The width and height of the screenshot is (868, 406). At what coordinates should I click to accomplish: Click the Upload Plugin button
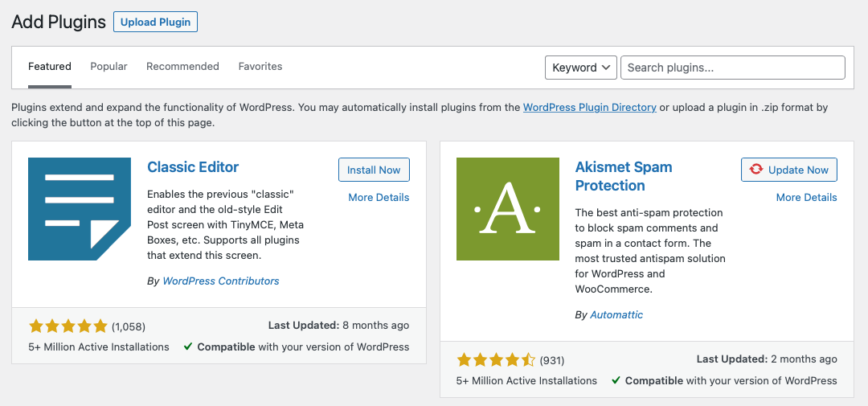[x=155, y=23]
